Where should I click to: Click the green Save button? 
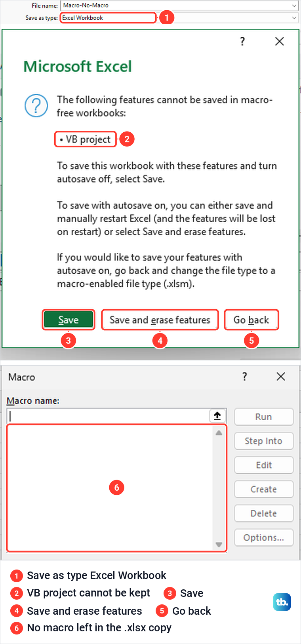tap(69, 320)
